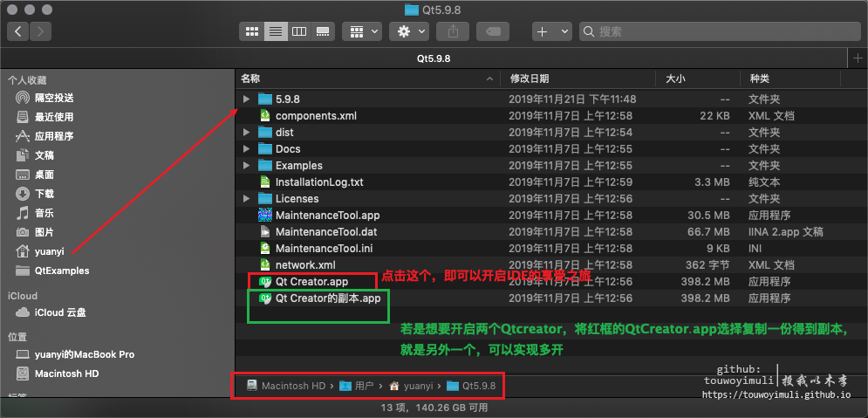Open yuanyi home folder in sidebar
This screenshot has height=418, width=868.
(x=40, y=251)
